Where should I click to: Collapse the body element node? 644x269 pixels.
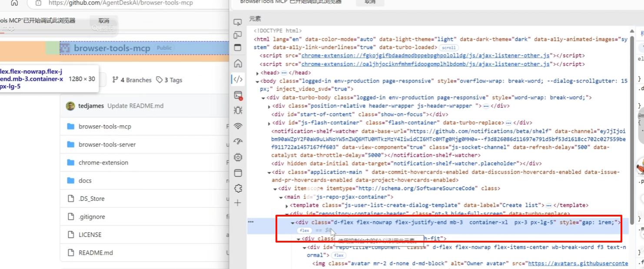(x=258, y=81)
